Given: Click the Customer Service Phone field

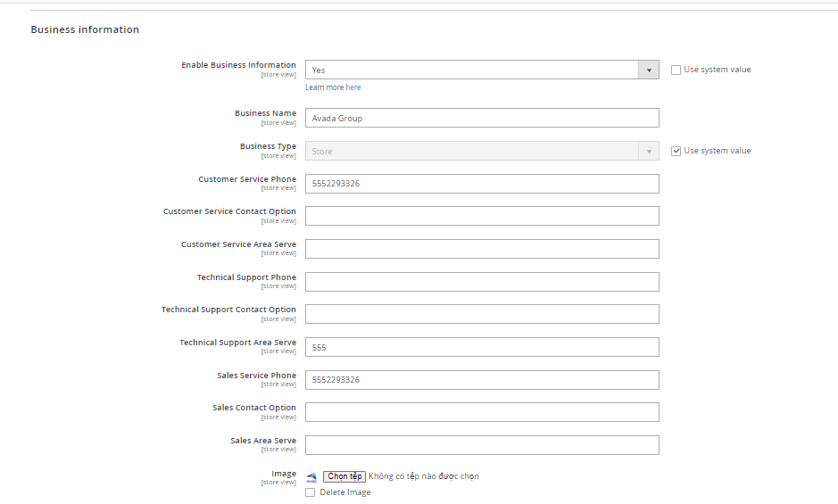Looking at the screenshot, I should click(482, 184).
